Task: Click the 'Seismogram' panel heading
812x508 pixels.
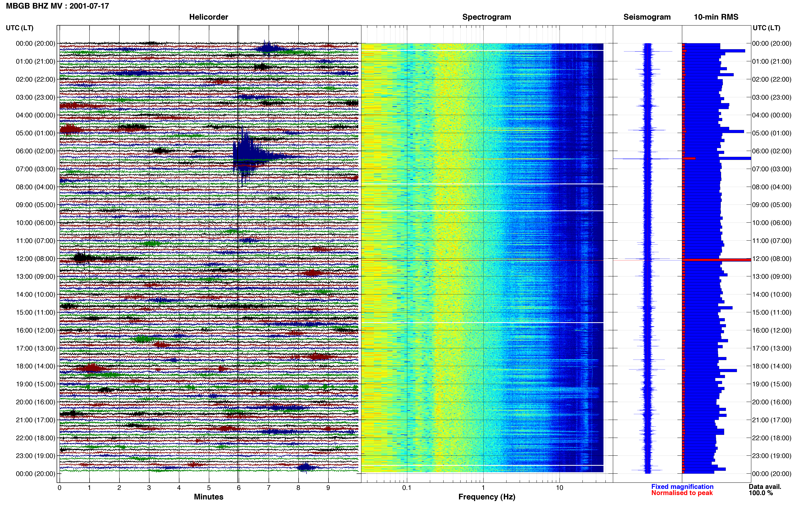Action: coord(647,17)
